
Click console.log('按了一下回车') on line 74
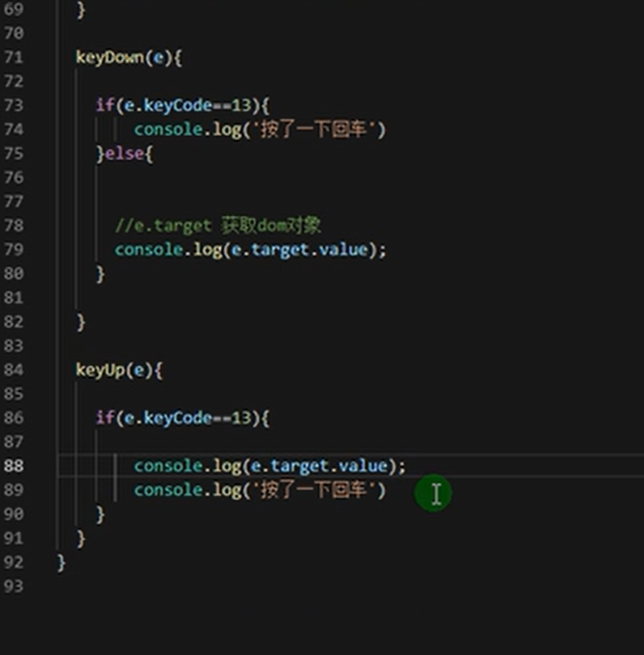[260, 130]
